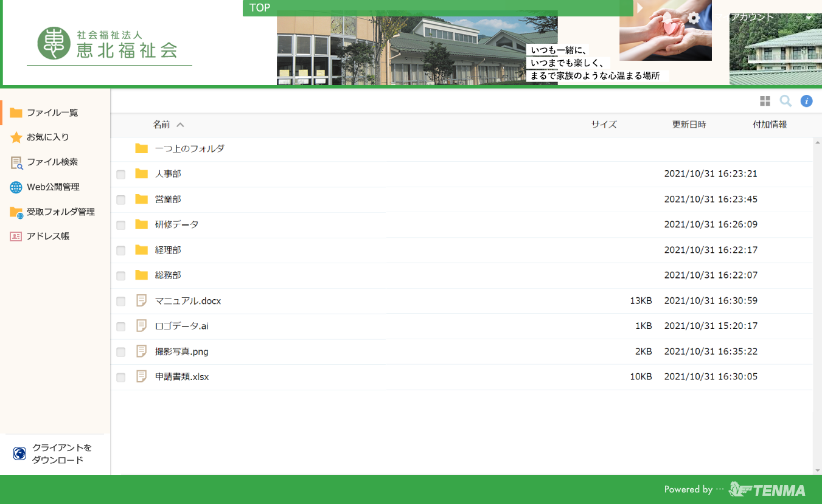Open お気に入り favorites in sidebar
822x504 pixels.
(x=48, y=137)
